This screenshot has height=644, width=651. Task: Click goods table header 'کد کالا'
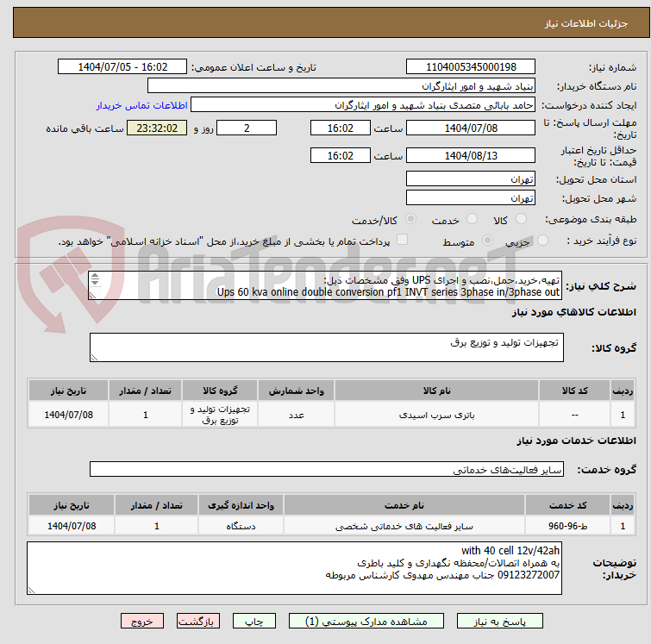click(x=574, y=391)
